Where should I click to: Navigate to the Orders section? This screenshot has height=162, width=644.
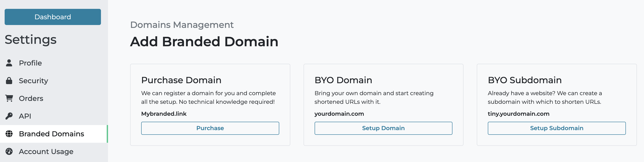(x=31, y=98)
